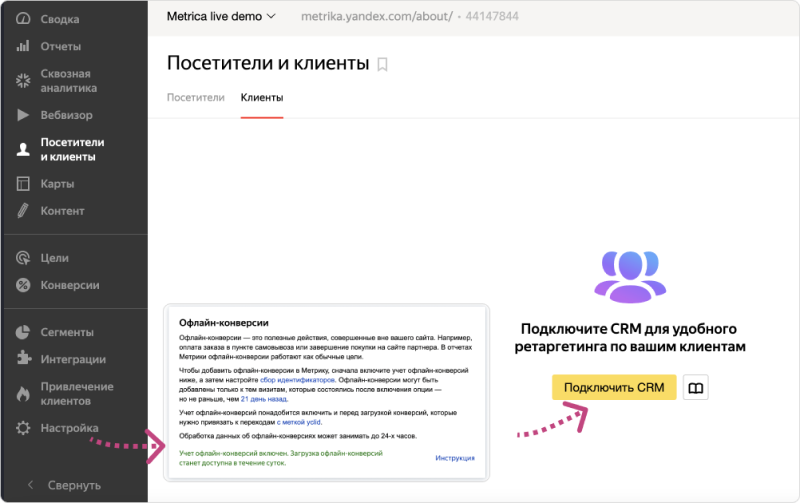Open the Инструкция link
Image resolution: width=800 pixels, height=503 pixels.
pos(455,458)
